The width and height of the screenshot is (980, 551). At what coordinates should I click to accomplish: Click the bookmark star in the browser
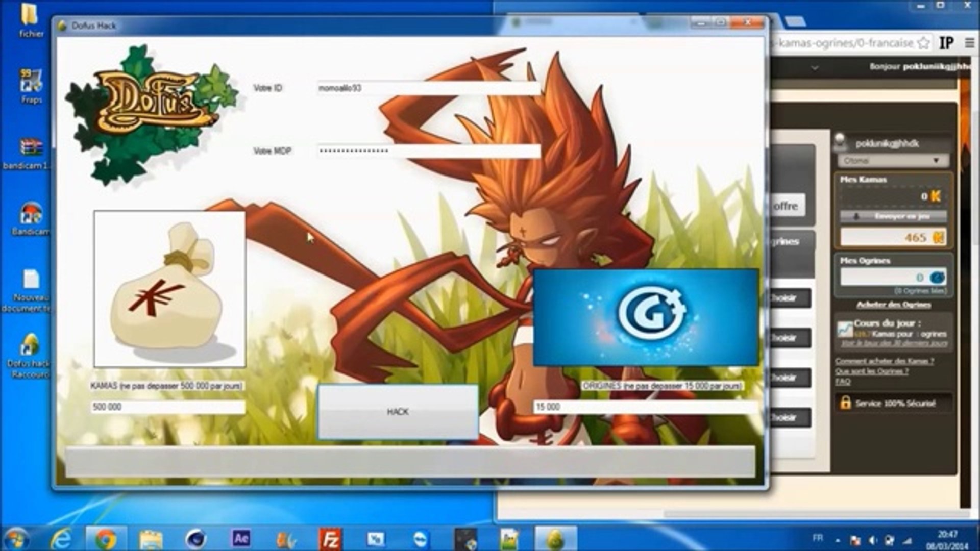923,43
